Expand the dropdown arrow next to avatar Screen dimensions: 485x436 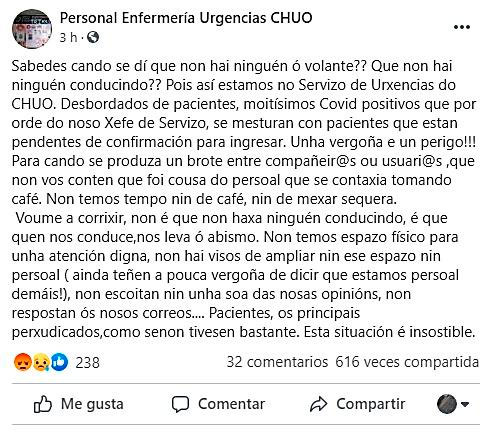point(465,404)
